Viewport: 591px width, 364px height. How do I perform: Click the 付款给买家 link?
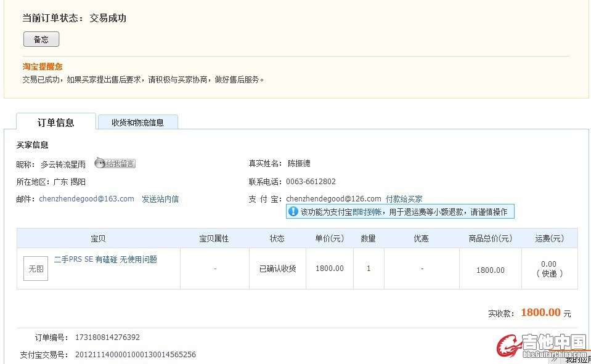404,199
